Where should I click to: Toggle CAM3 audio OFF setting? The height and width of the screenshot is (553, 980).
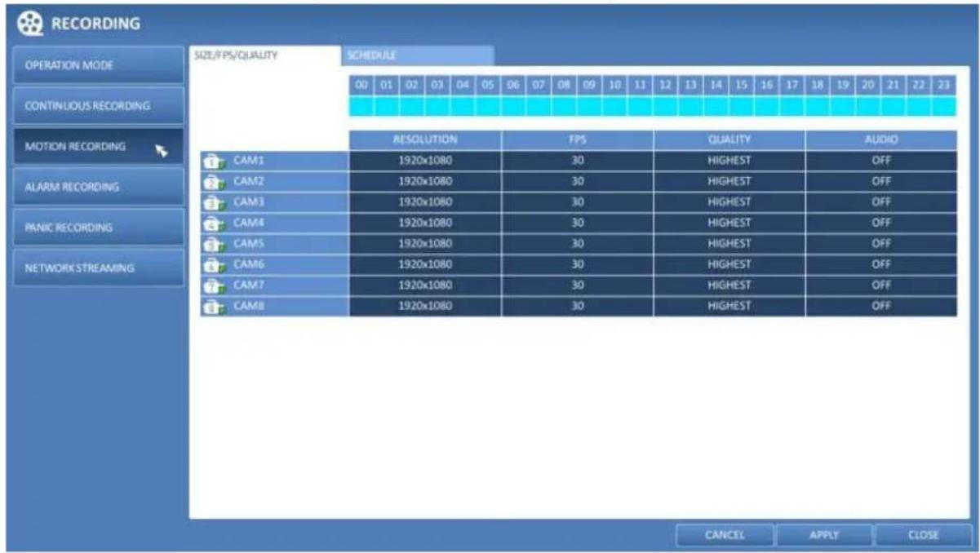881,202
